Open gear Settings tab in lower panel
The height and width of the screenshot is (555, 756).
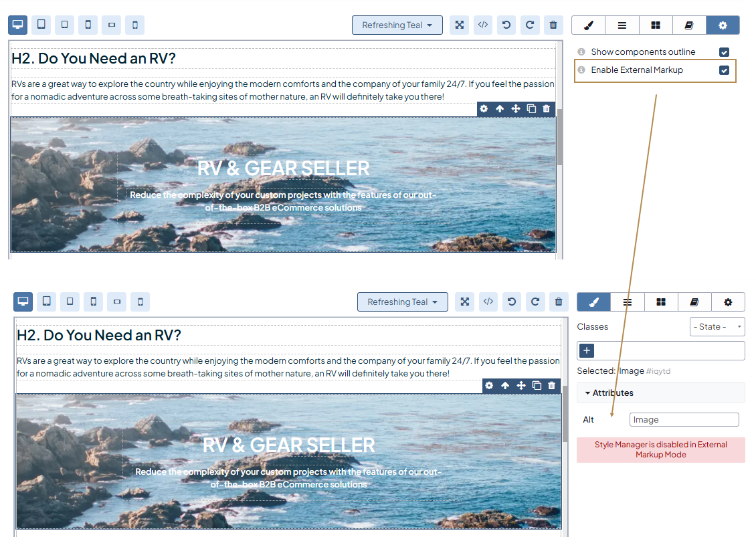pos(728,302)
